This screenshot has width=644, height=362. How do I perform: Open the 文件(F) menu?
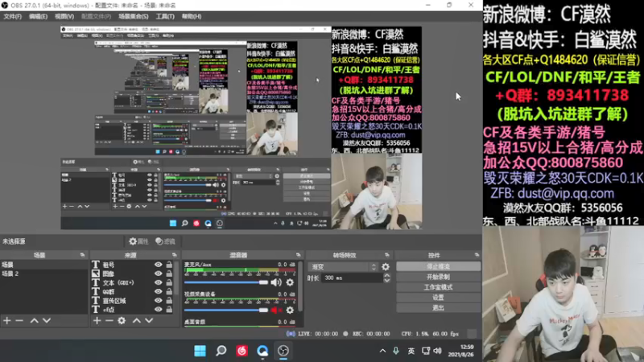pyautogui.click(x=12, y=16)
